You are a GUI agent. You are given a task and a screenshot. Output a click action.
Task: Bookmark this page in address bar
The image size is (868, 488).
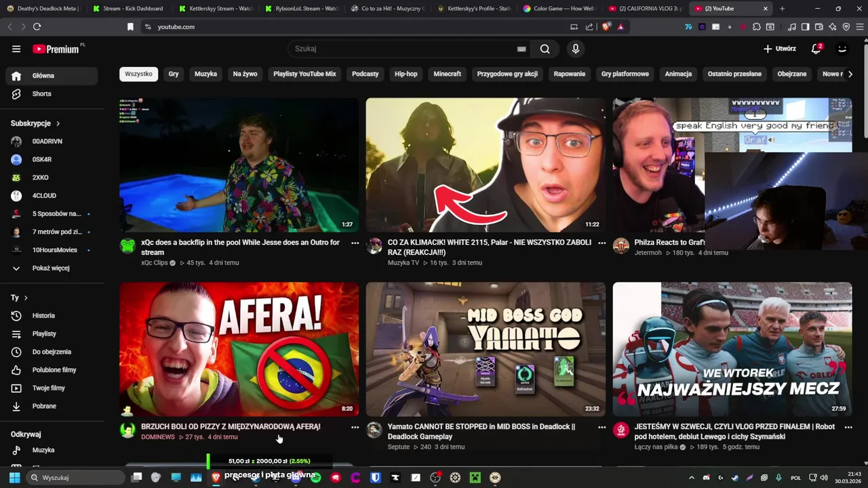[x=130, y=27]
